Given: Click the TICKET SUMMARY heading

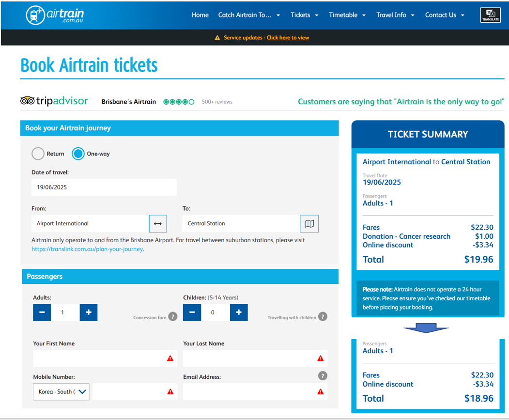Looking at the screenshot, I should (x=428, y=134).
